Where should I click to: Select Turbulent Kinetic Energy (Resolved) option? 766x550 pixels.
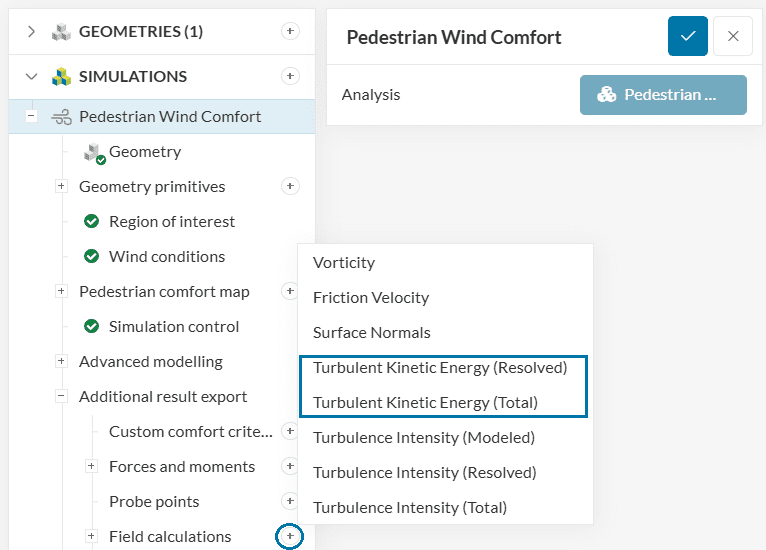(440, 367)
